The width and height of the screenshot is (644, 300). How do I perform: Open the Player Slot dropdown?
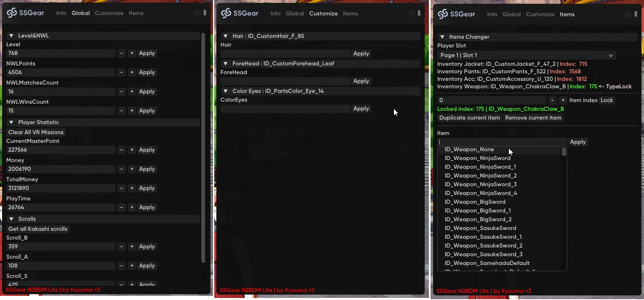pyautogui.click(x=526, y=55)
